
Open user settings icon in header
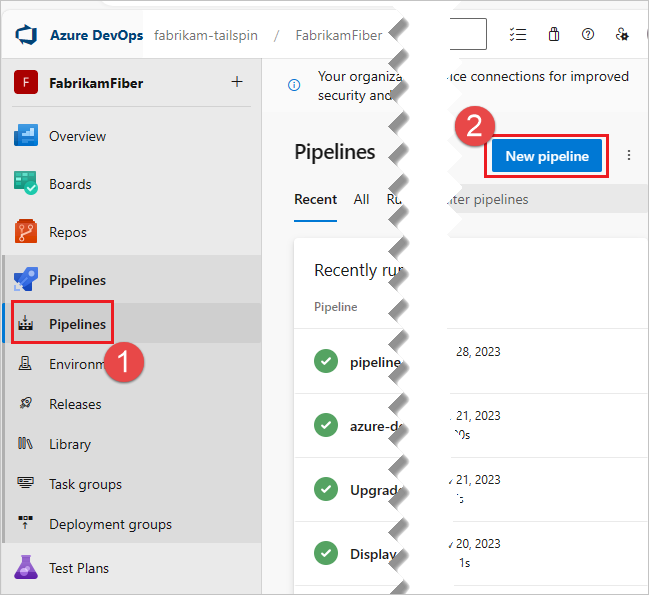pos(622,35)
